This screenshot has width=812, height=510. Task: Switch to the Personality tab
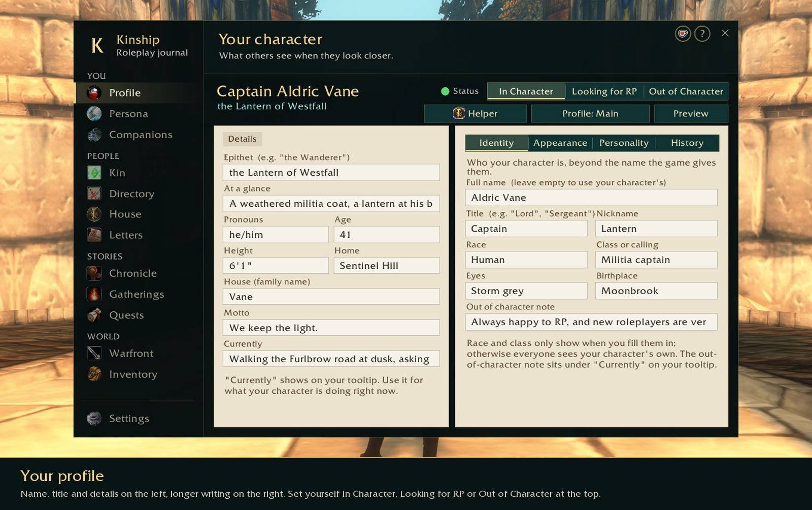(624, 143)
